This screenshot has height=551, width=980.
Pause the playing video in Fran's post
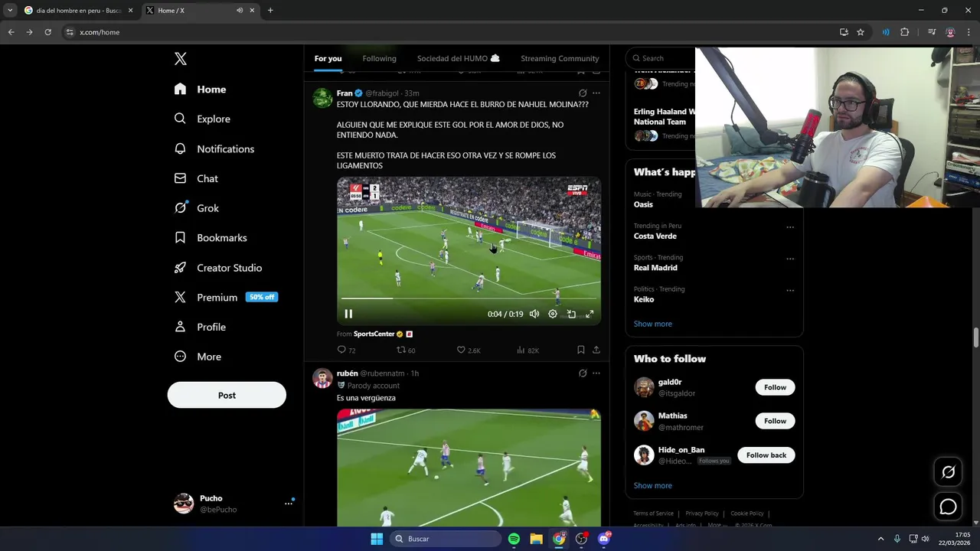tap(348, 314)
